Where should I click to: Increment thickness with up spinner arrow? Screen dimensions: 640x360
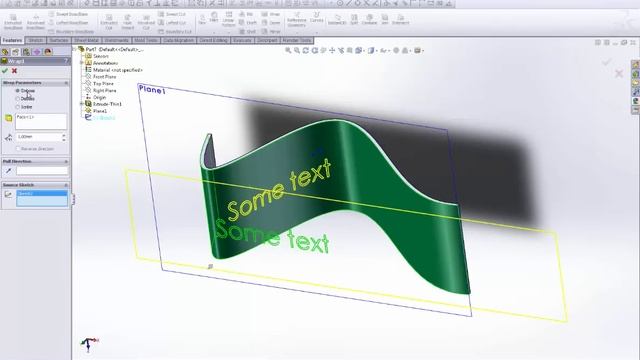(x=64, y=135)
